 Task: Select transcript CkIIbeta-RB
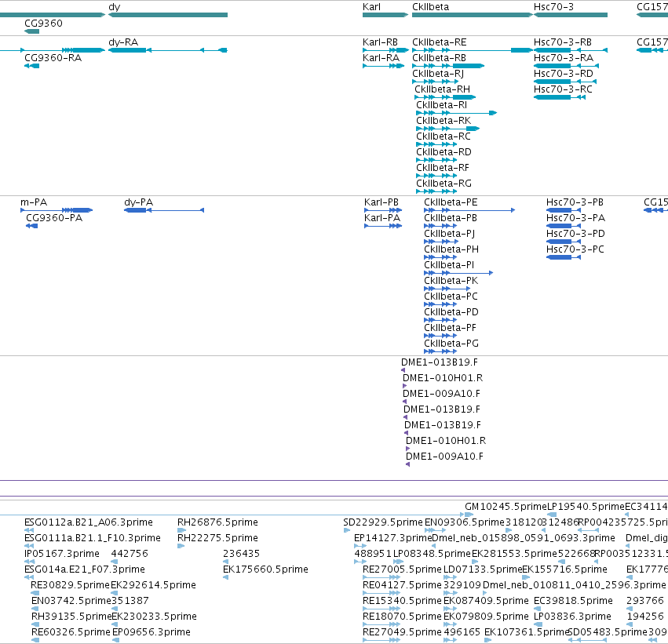[448, 66]
